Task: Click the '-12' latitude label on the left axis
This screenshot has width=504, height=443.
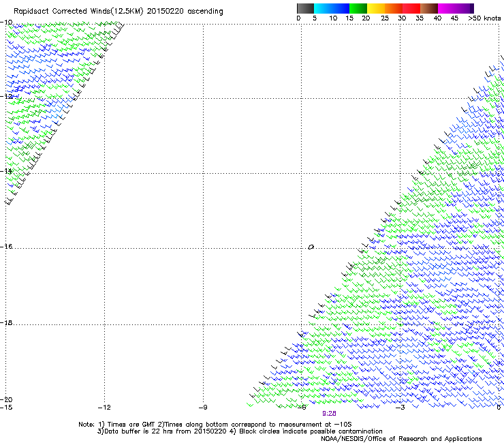Action: click(6, 97)
